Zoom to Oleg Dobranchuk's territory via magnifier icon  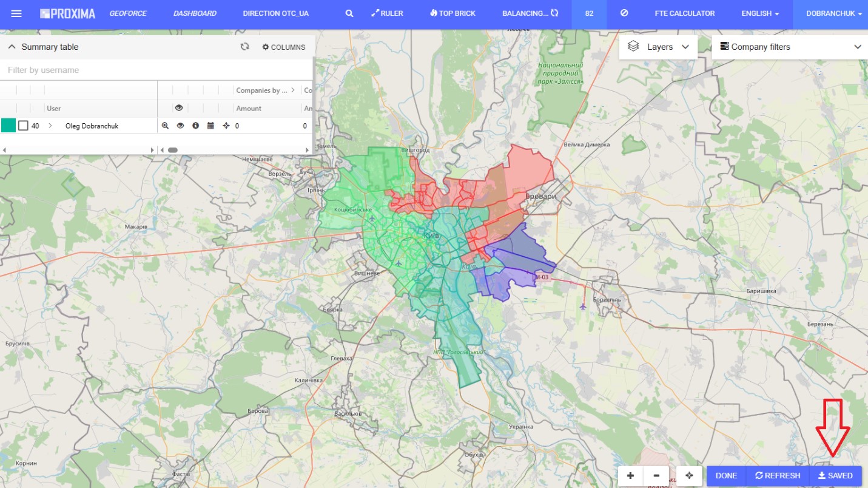click(x=165, y=125)
